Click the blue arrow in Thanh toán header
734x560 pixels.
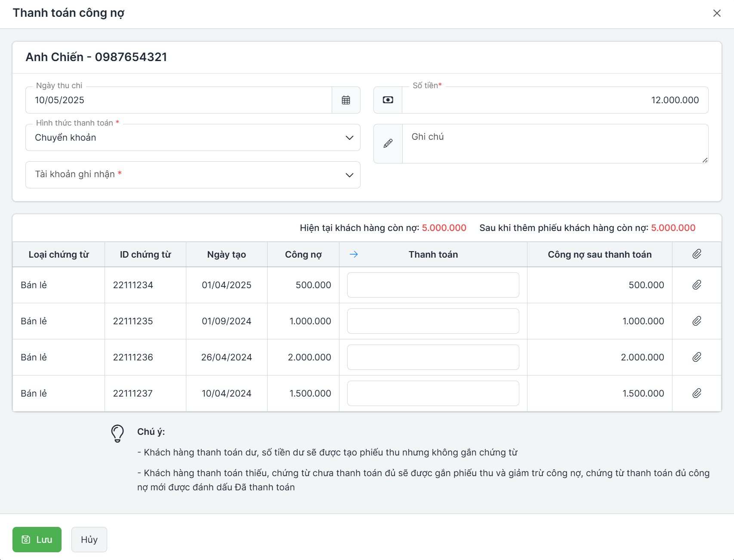[x=354, y=255]
